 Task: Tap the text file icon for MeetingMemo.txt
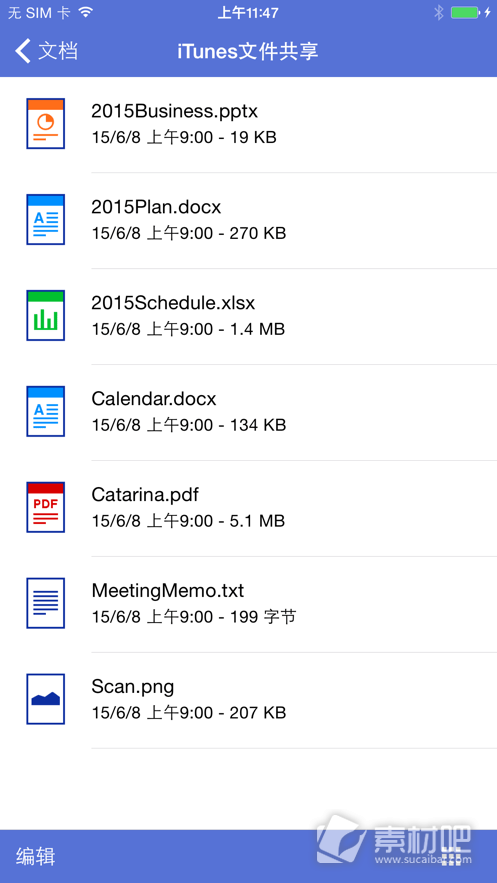46,603
